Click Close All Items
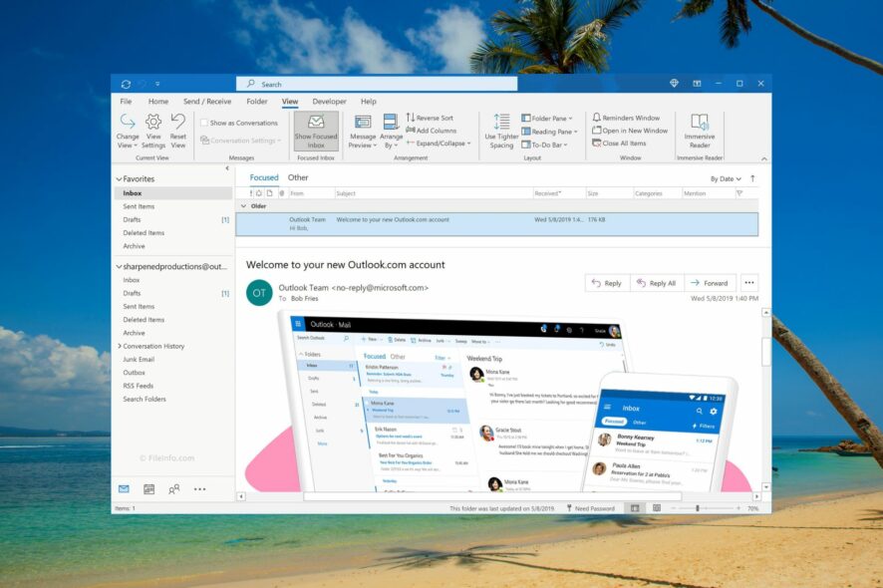The height and width of the screenshot is (588, 883). coord(619,144)
